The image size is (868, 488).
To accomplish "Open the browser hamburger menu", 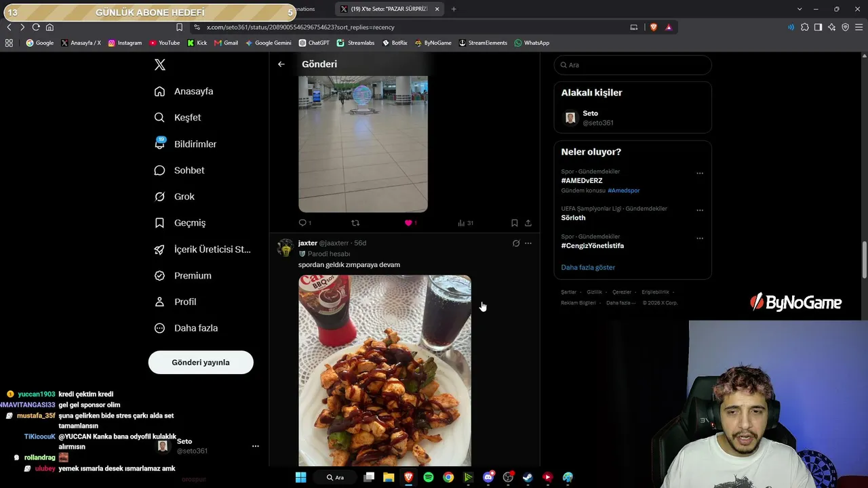I will pos(859,27).
